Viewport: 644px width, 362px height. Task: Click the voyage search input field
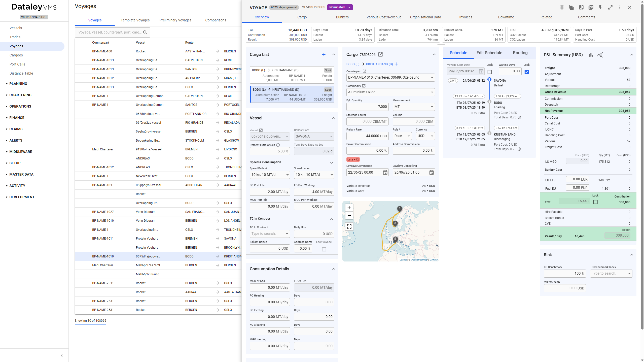(x=110, y=32)
